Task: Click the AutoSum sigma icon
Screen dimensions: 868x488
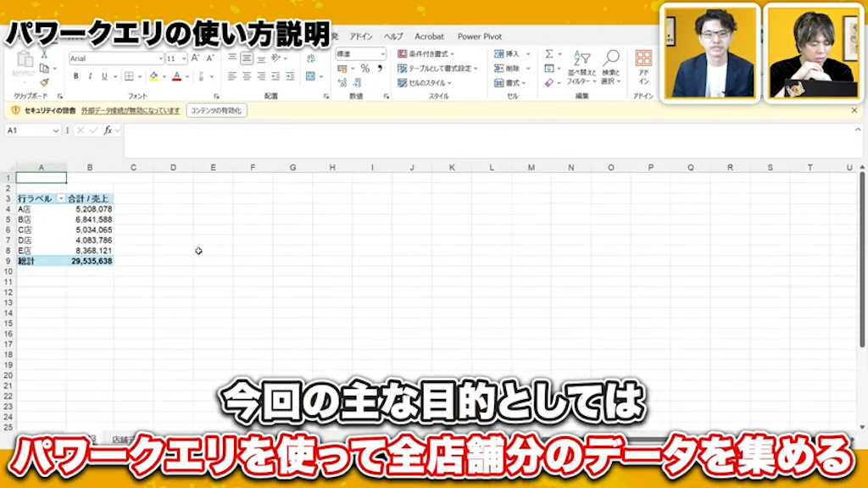Action: tap(548, 54)
